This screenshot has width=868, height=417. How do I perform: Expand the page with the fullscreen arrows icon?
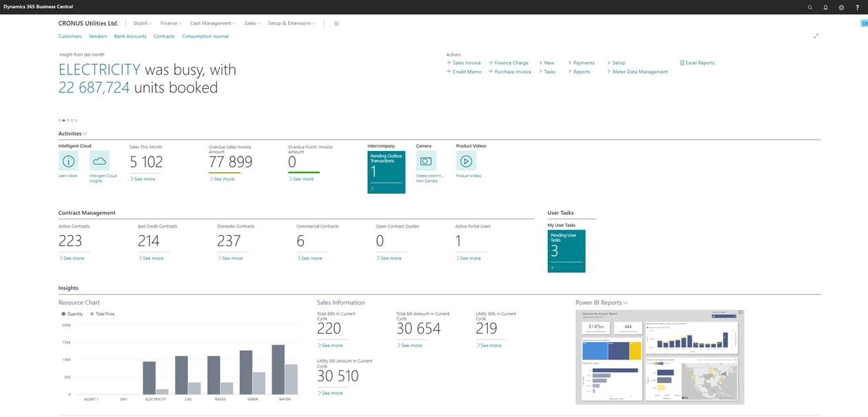tap(816, 36)
